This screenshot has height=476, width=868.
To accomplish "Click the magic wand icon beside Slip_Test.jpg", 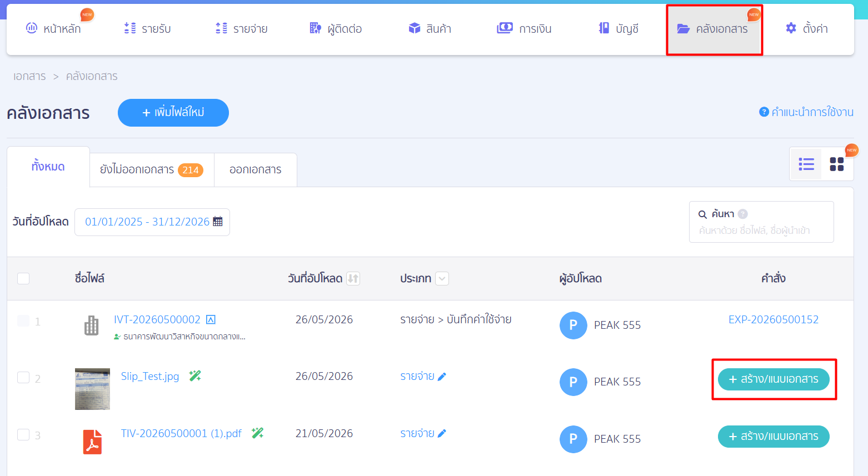I will pyautogui.click(x=195, y=376).
